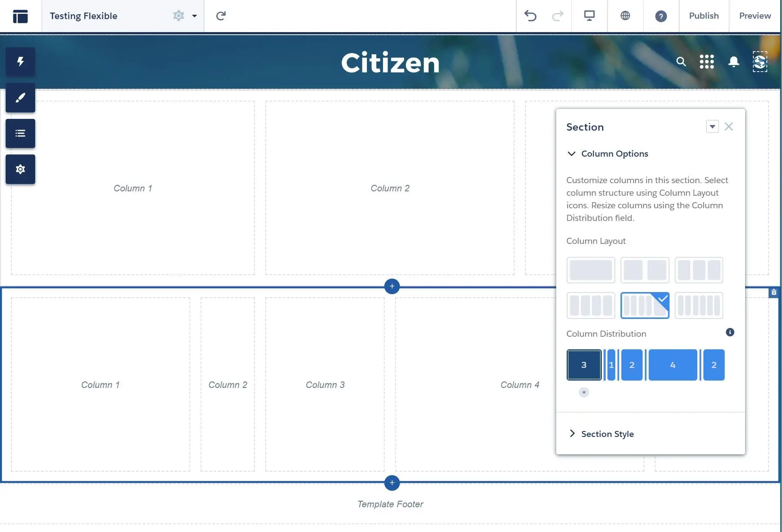Click the Testing Flexible page name
The width and height of the screenshot is (782, 532).
click(x=83, y=16)
